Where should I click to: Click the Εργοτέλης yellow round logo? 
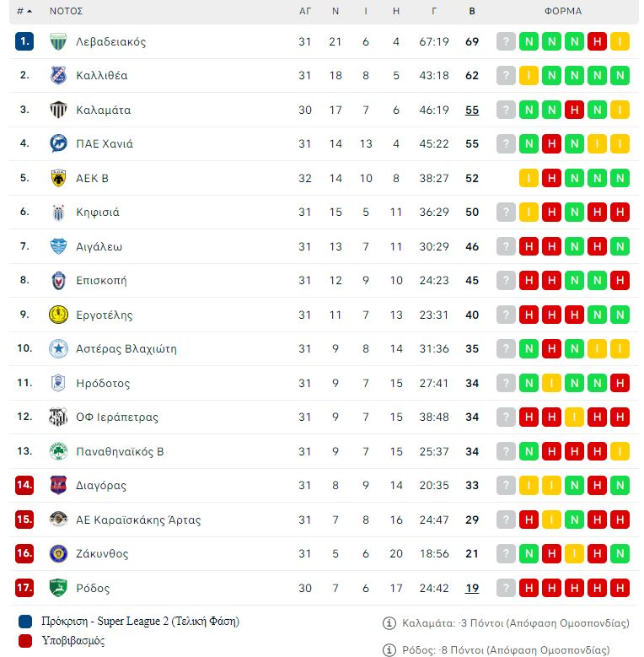(58, 315)
